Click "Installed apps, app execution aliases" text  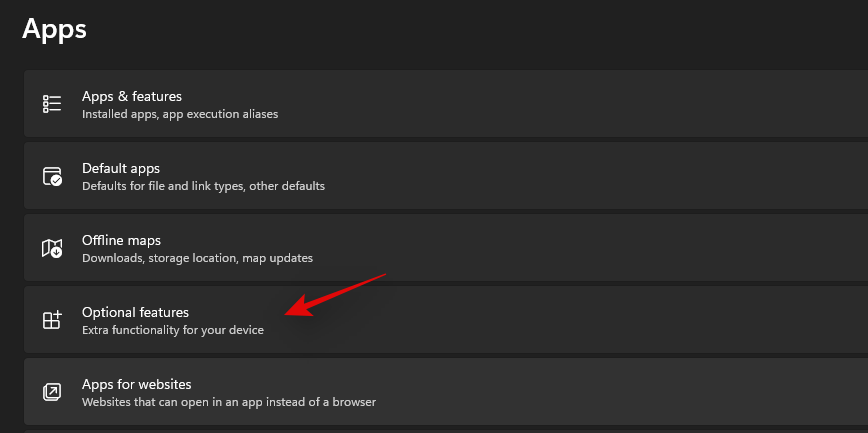pos(180,114)
